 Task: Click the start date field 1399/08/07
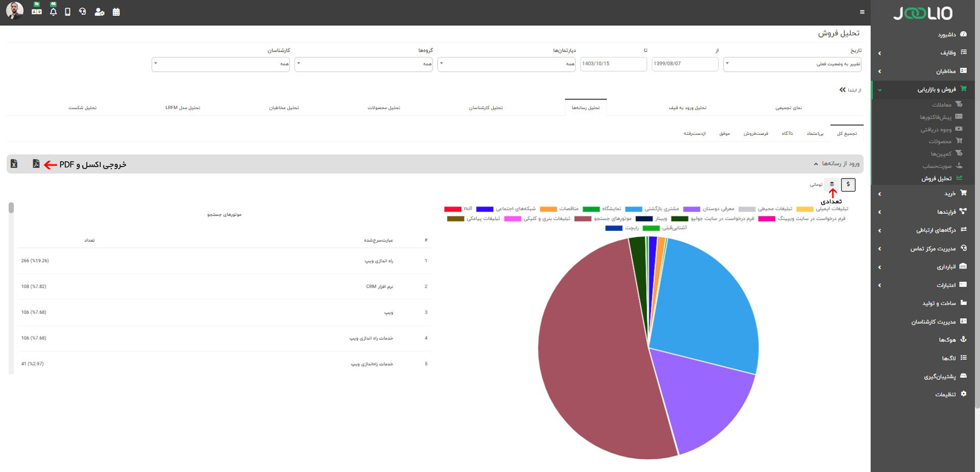click(x=684, y=64)
